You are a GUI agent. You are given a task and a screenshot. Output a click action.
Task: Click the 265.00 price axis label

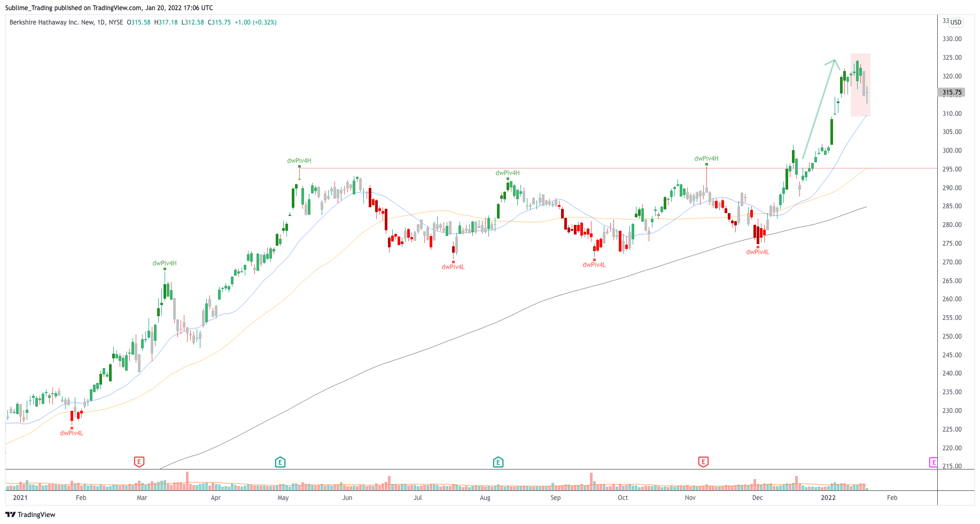[952, 281]
